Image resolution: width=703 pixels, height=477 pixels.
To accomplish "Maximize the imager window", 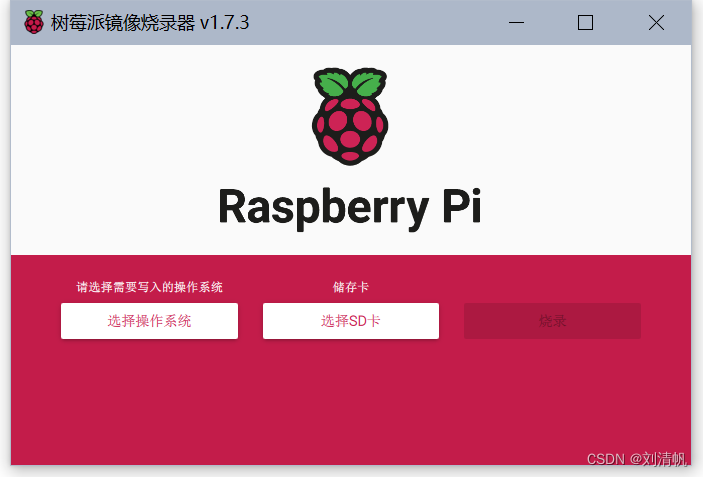I will coord(585,22).
